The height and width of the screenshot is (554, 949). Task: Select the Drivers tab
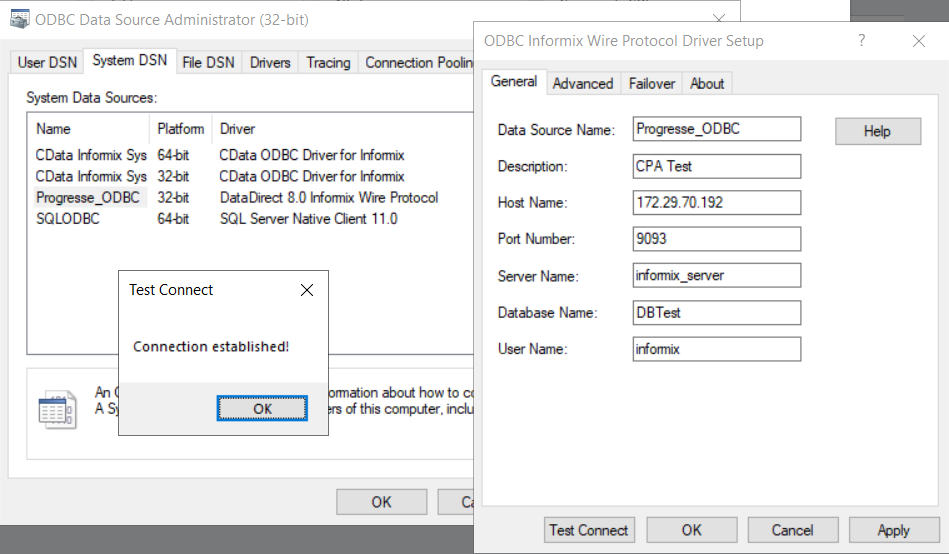270,62
